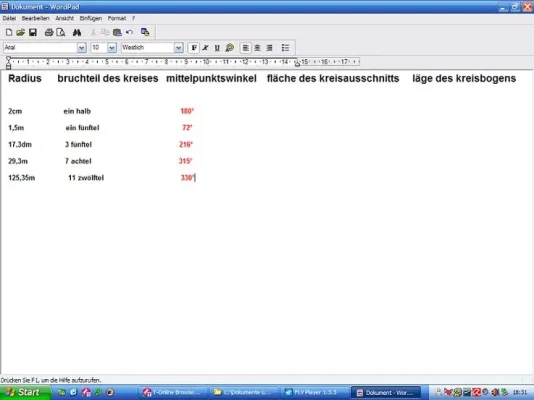Click into the font size 10 field
Image resolution: width=534 pixels, height=400 pixels.
pyautogui.click(x=99, y=48)
